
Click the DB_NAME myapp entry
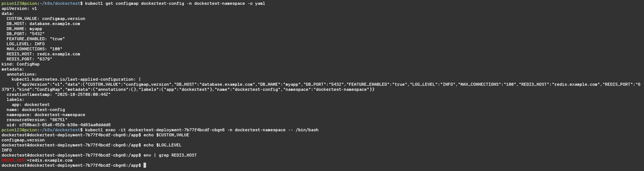24,29
